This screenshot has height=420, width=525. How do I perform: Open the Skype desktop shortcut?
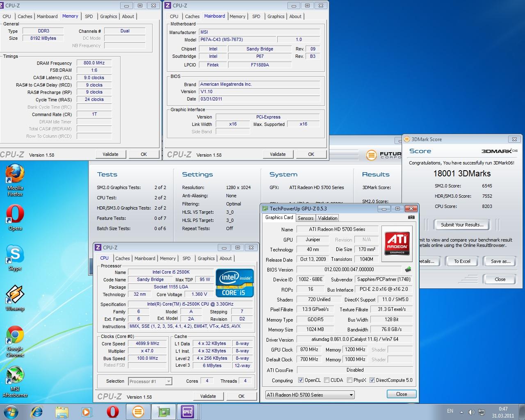pos(15,257)
